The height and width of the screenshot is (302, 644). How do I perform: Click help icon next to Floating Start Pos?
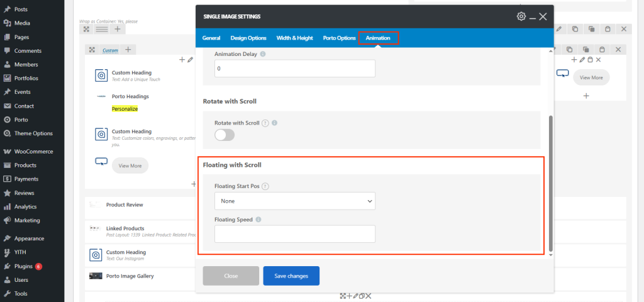coord(265,186)
